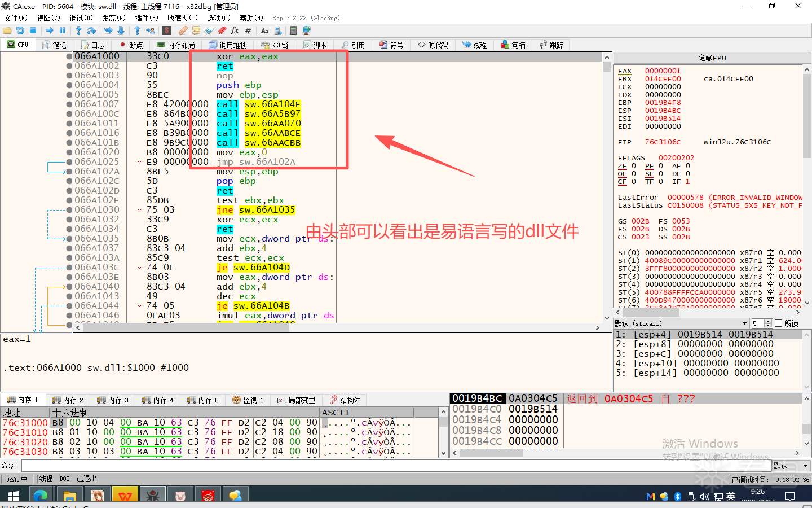Open the calculator icon
Image resolution: width=812 pixels, height=508 pixels.
pos(293,30)
